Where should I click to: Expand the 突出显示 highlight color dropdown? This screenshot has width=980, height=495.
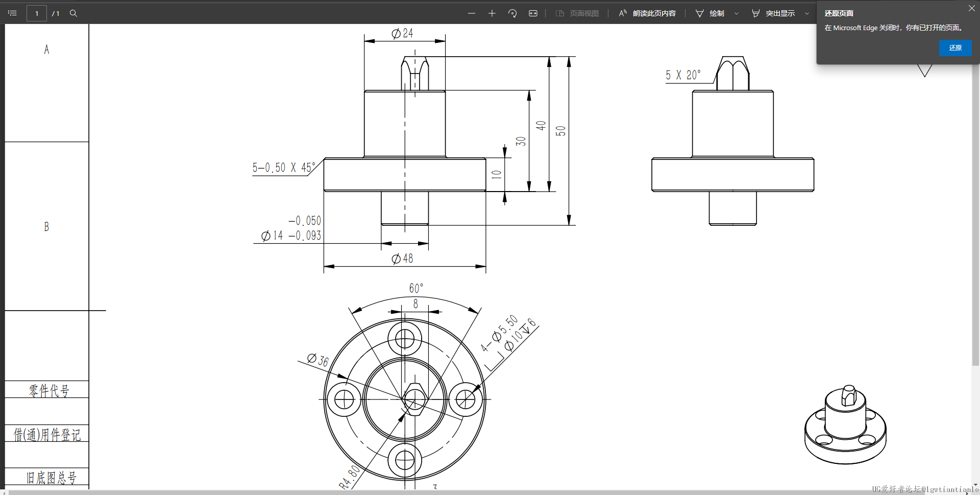tap(807, 13)
